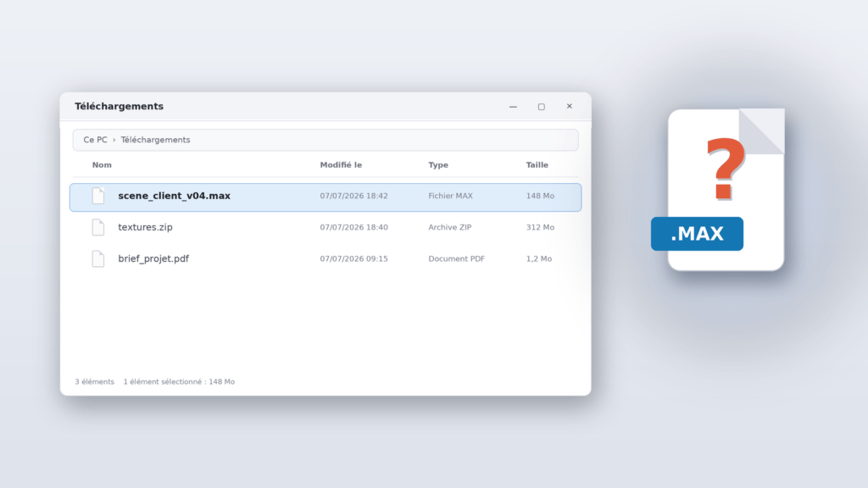Click the date 07/07/2026 09:15
Image resolution: width=868 pixels, height=488 pixels.
(x=353, y=259)
